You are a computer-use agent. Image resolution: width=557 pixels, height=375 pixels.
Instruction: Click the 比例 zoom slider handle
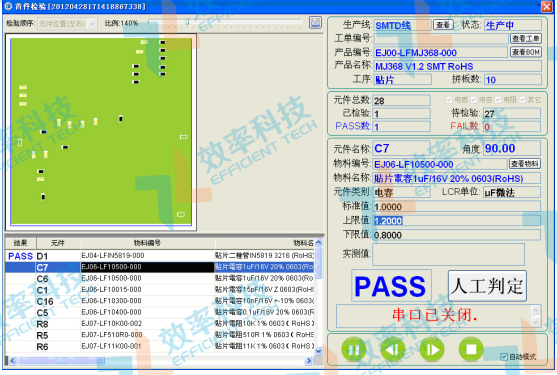[187, 22]
